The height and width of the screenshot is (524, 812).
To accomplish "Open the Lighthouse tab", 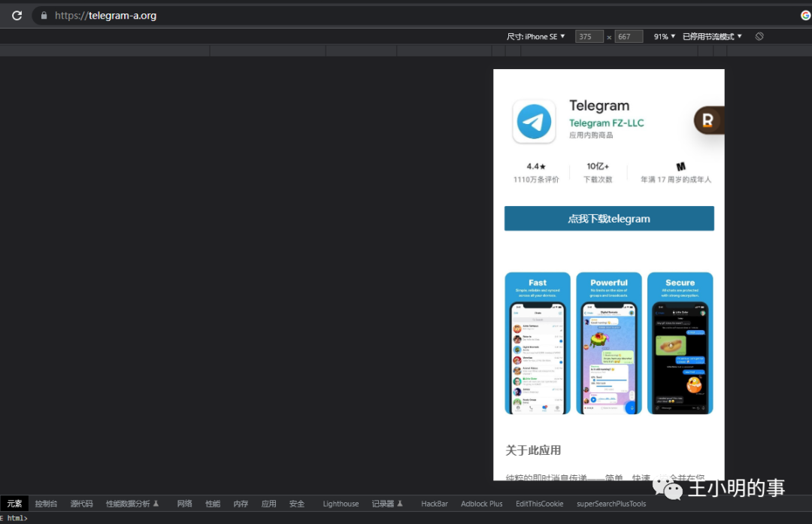I will [x=341, y=503].
